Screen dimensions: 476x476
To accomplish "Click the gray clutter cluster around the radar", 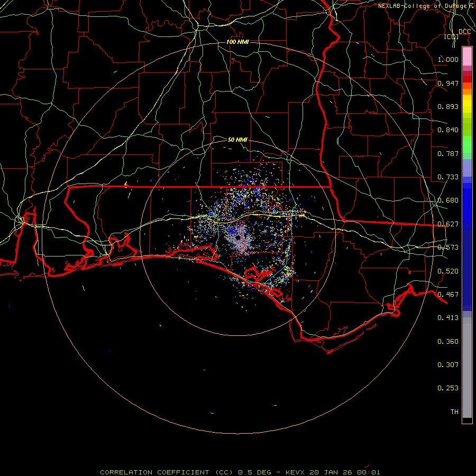I will 239,239.
